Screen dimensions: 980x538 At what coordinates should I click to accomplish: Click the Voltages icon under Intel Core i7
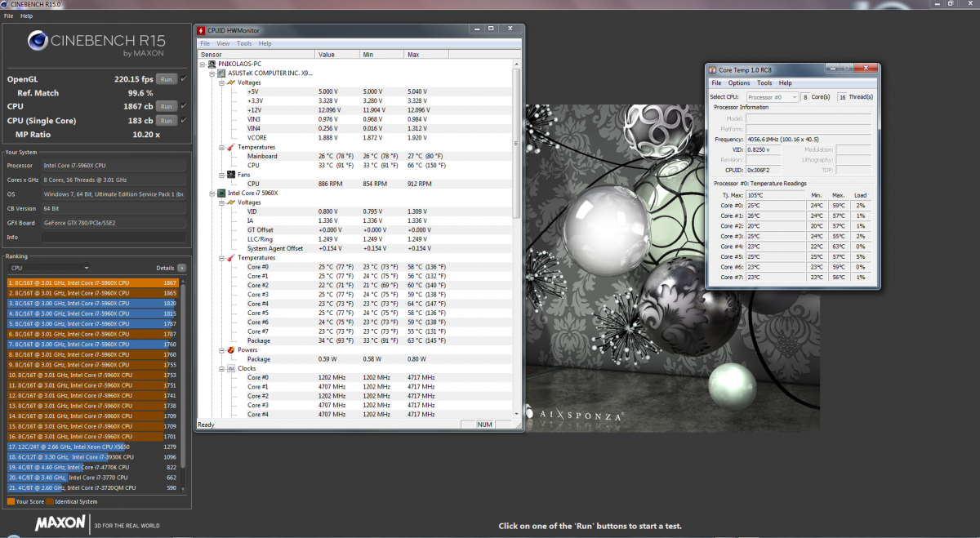click(x=231, y=202)
